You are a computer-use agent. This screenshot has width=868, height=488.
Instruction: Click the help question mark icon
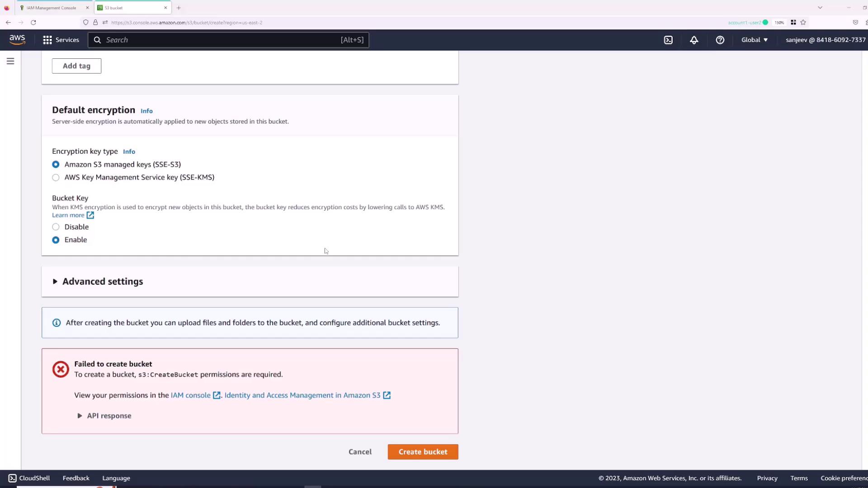[720, 40]
